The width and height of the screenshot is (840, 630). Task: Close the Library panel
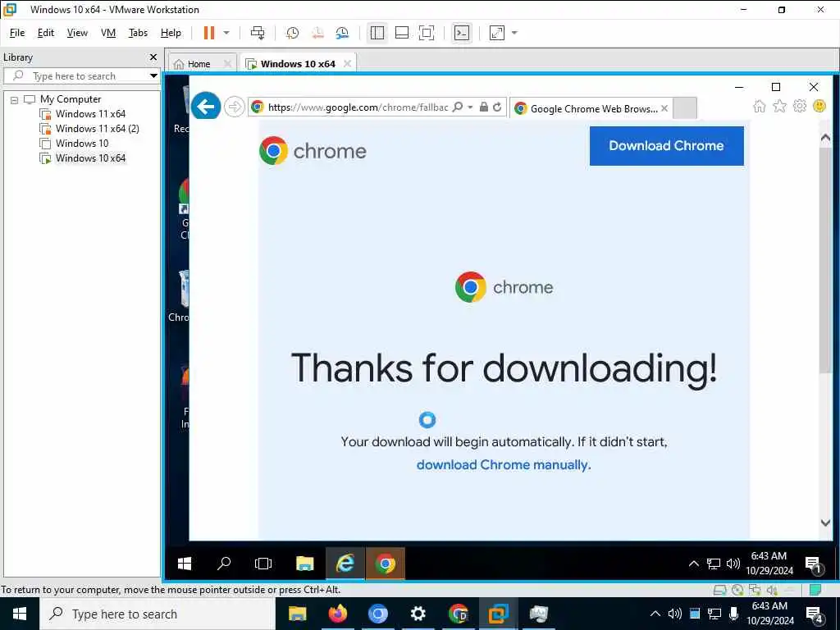pyautogui.click(x=153, y=57)
